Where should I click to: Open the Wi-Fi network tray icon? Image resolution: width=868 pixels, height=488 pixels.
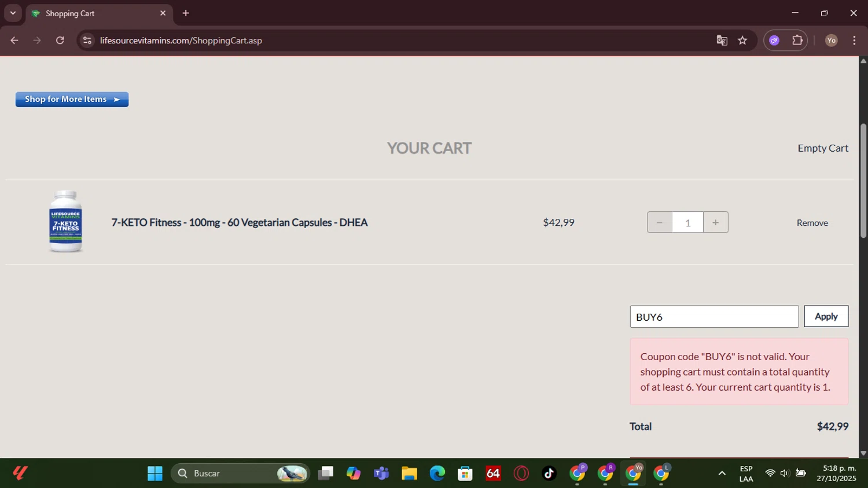pos(770,474)
